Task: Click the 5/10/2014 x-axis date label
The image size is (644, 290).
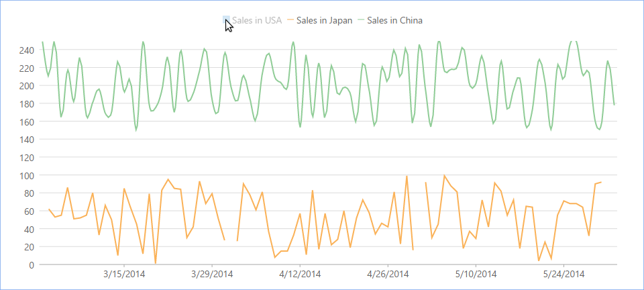Action: click(476, 274)
